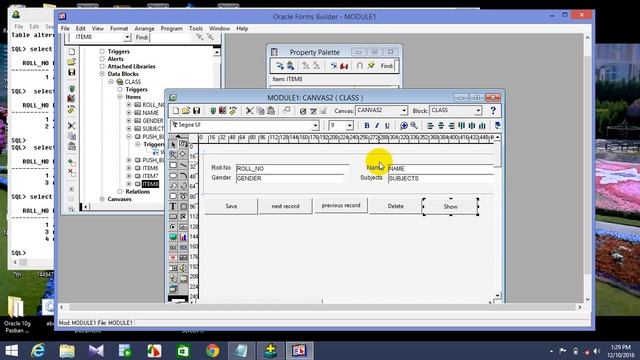This screenshot has width=640, height=360.
Task: Click the New icon in the canvas toolbar
Action: click(176, 111)
